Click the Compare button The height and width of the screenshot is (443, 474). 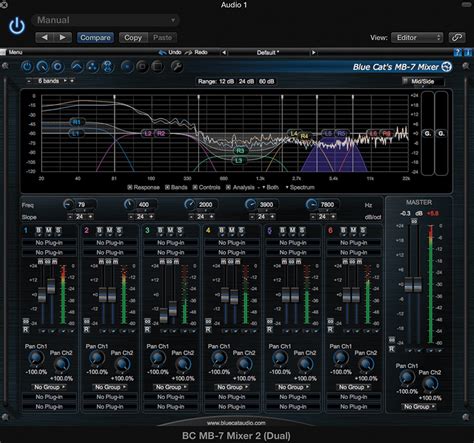(x=95, y=37)
